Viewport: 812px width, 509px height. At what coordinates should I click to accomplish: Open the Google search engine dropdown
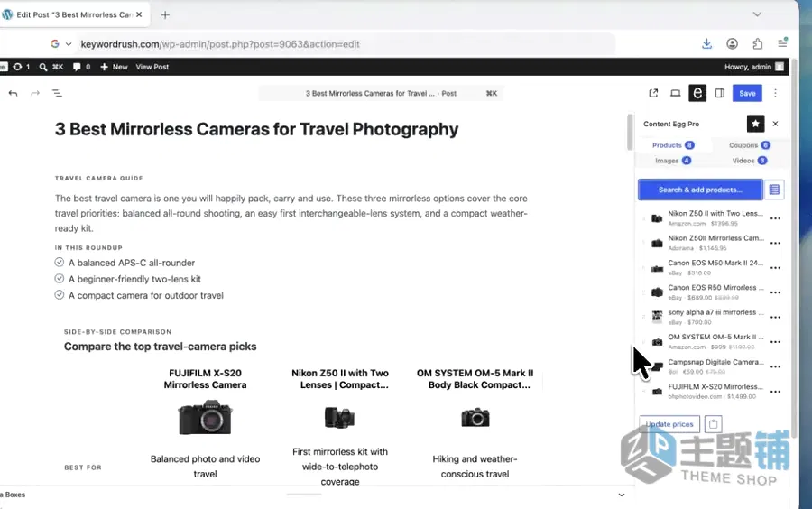click(x=60, y=44)
